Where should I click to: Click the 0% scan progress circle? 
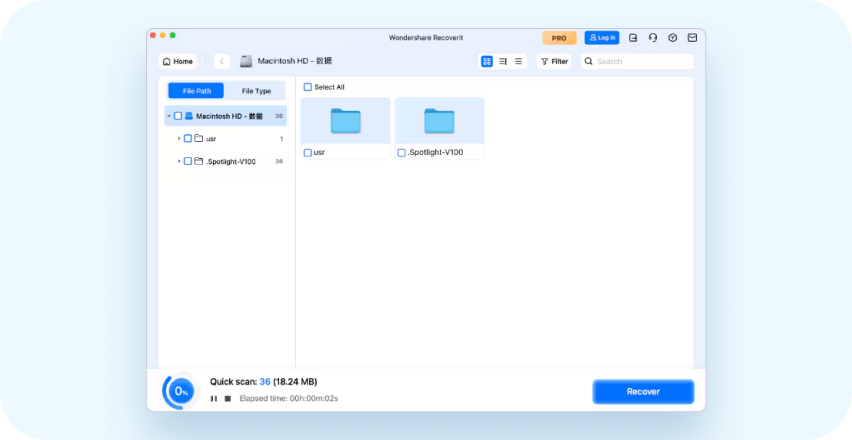180,391
